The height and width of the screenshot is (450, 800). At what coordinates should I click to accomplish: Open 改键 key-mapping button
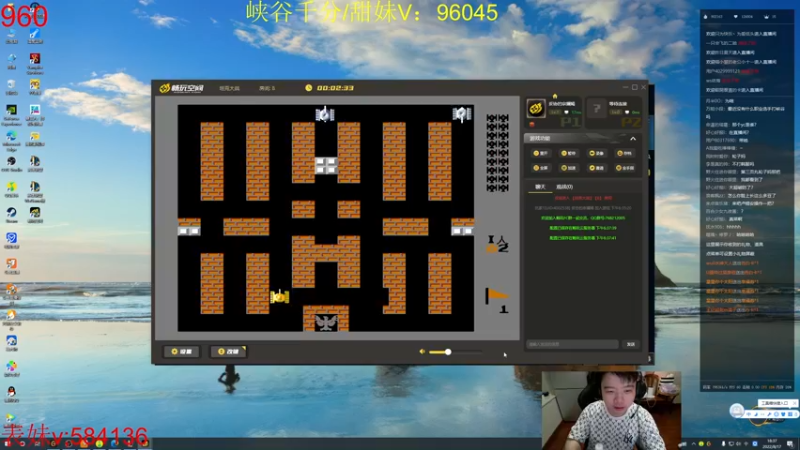point(228,352)
